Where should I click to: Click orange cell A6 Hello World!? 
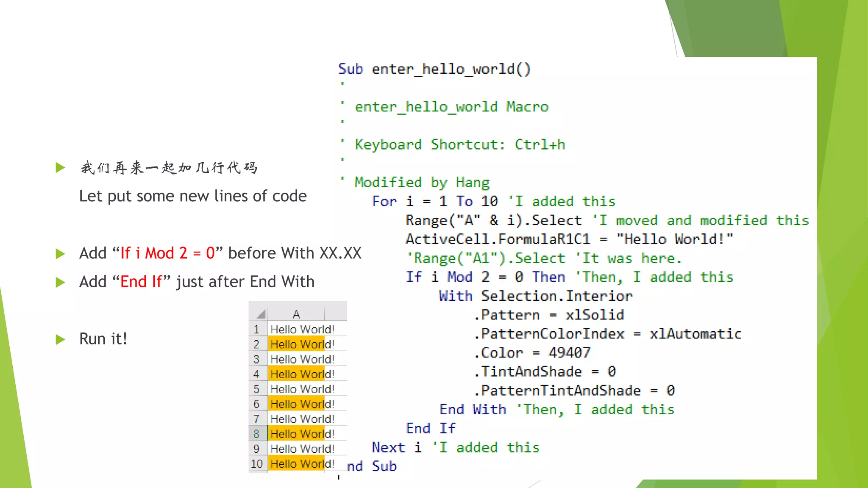coord(296,404)
